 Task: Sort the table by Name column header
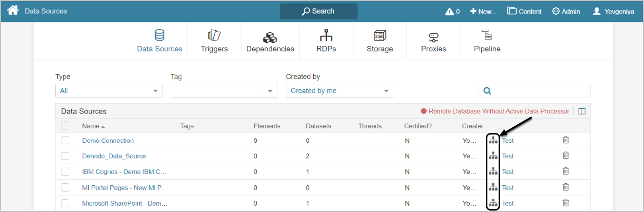point(91,126)
